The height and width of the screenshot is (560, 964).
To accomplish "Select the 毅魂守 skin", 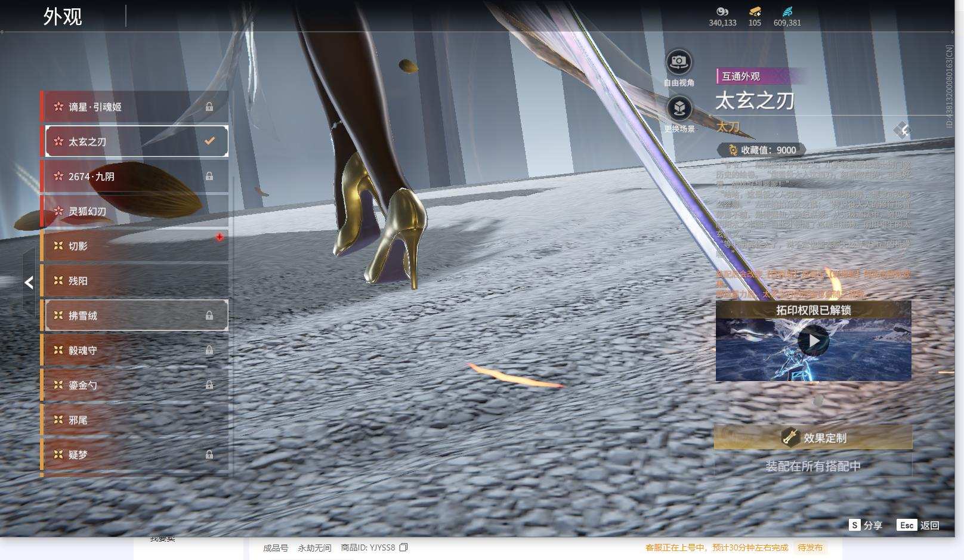I will coord(135,350).
